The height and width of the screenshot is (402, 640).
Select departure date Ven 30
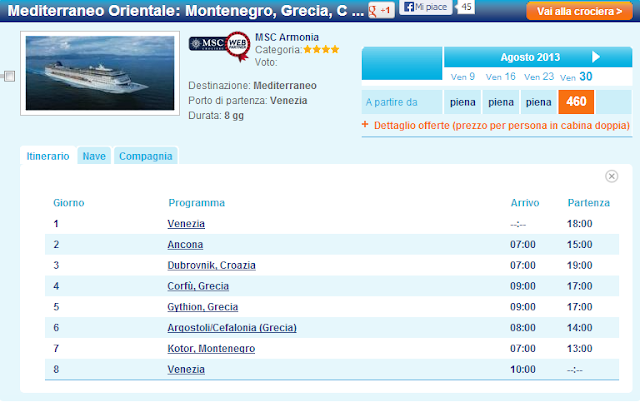(576, 77)
